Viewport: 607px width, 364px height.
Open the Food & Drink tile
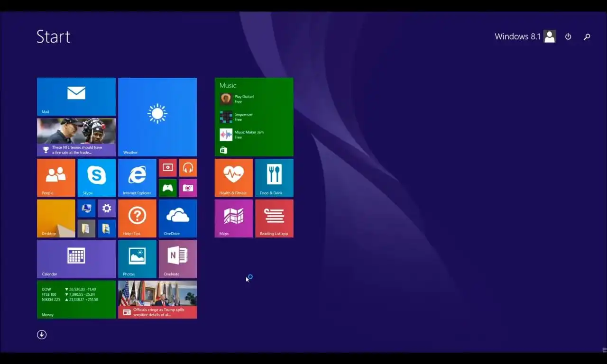point(274,178)
